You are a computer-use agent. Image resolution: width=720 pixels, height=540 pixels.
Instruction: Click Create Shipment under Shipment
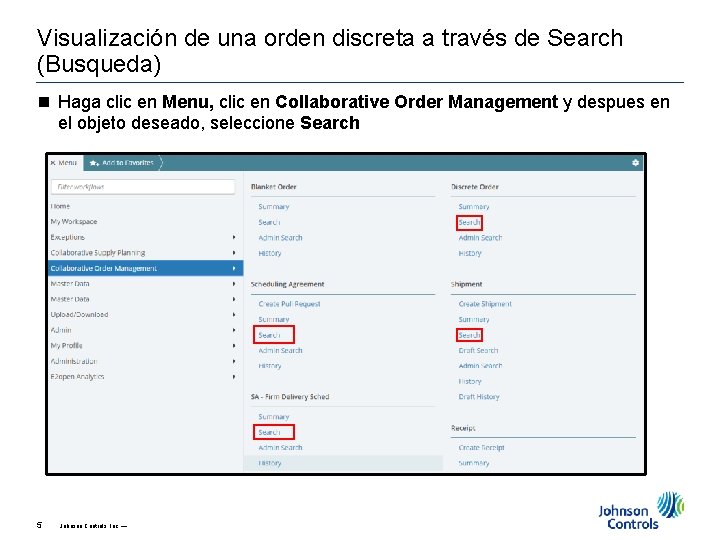(x=485, y=304)
